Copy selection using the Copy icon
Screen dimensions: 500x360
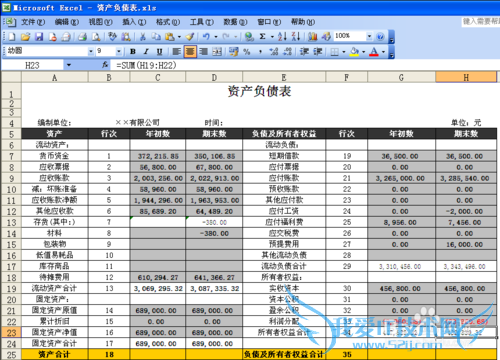[156, 36]
